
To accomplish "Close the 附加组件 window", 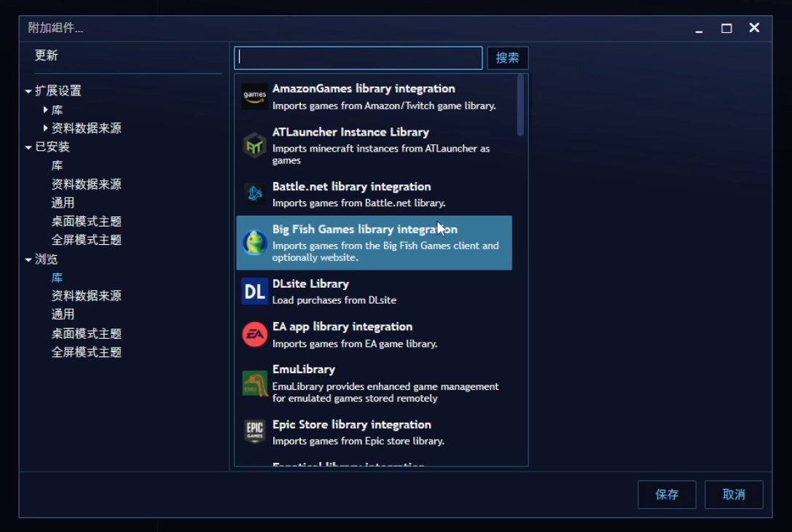I will [754, 28].
